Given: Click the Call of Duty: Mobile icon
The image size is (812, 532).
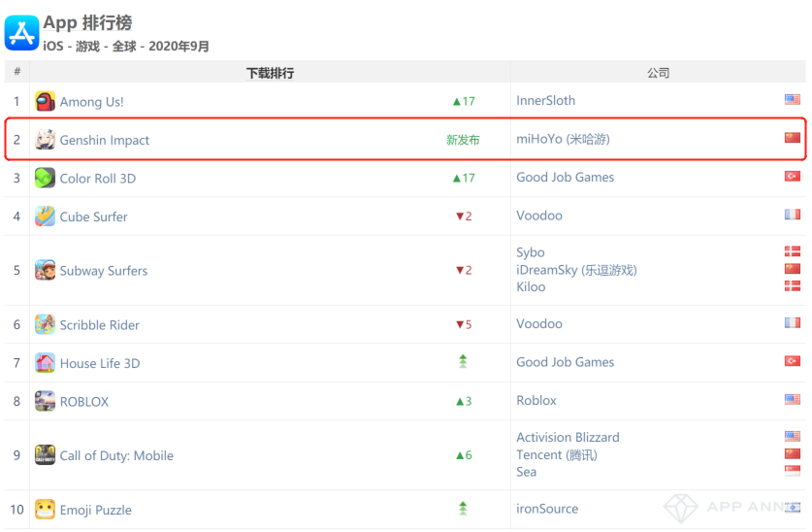Looking at the screenshot, I should point(45,455).
